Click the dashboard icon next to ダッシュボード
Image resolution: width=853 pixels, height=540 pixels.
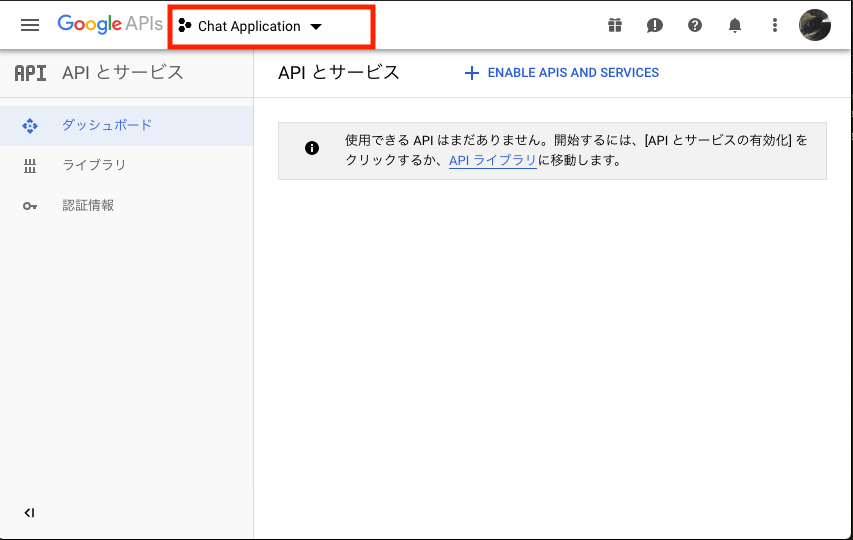30,126
